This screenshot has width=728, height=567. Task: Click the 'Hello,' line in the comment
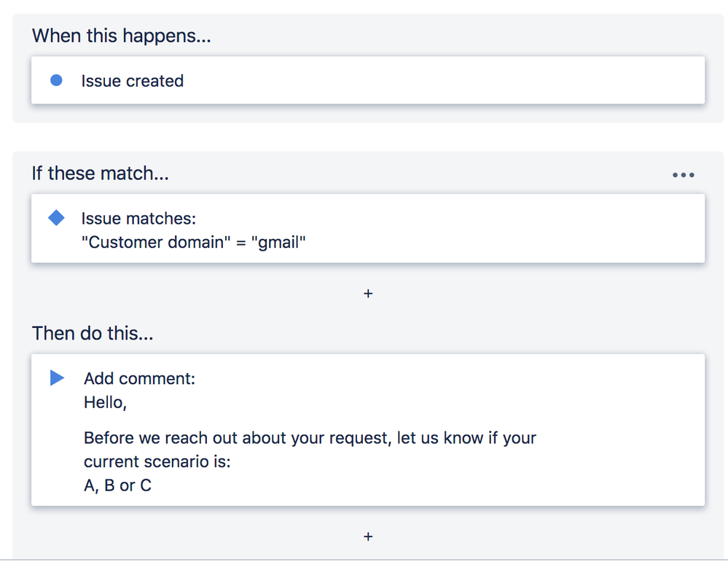pyautogui.click(x=105, y=402)
